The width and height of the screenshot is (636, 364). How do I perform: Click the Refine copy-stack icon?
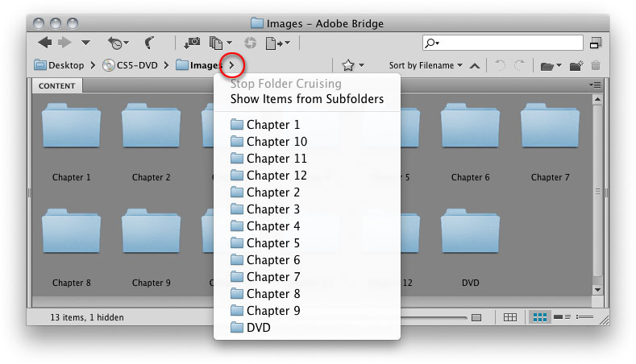pos(220,43)
